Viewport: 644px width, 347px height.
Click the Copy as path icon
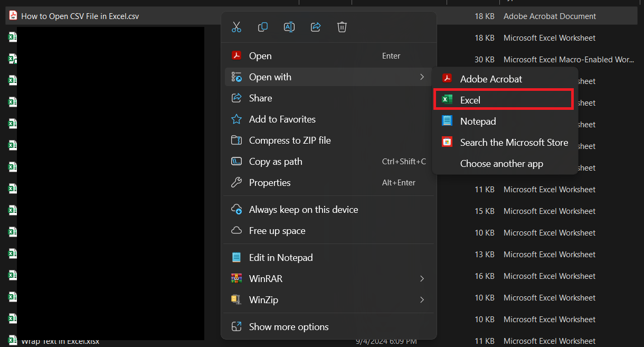point(236,162)
